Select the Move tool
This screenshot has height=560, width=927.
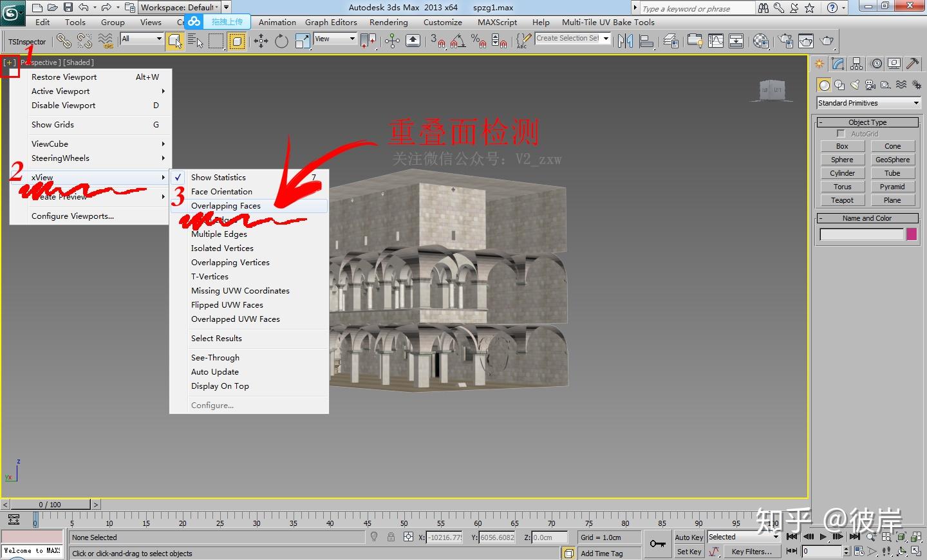tap(261, 41)
